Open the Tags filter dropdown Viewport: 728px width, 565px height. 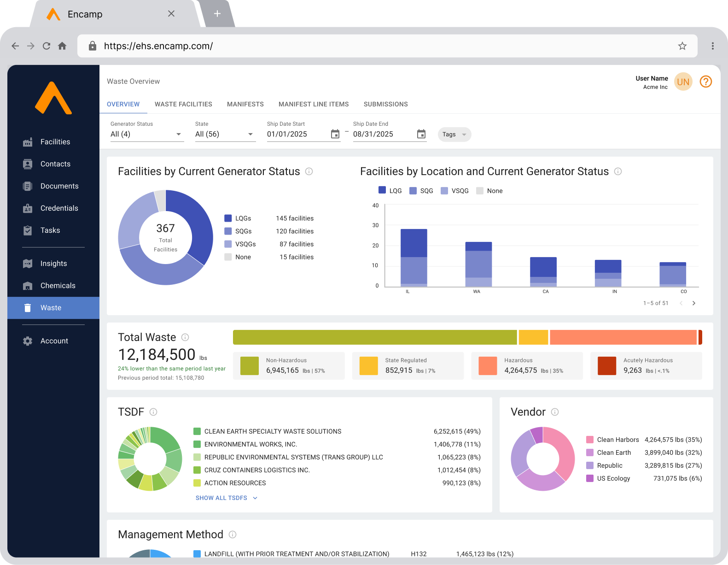pyautogui.click(x=454, y=135)
